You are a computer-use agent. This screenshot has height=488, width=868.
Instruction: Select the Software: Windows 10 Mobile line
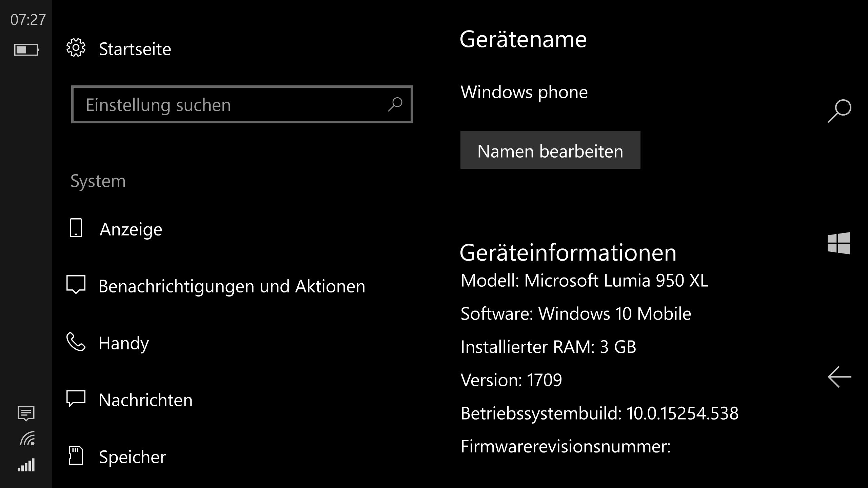pyautogui.click(x=576, y=314)
